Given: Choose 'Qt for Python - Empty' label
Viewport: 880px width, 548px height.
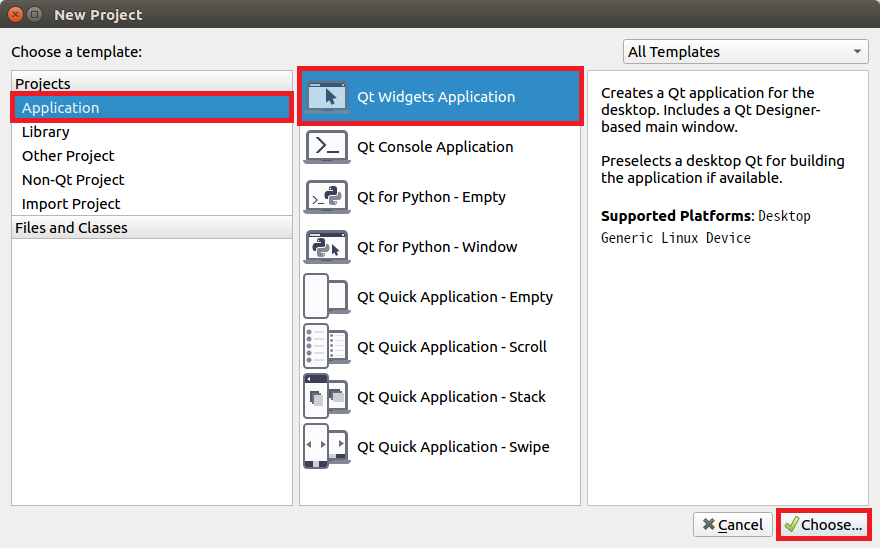Looking at the screenshot, I should click(431, 197).
